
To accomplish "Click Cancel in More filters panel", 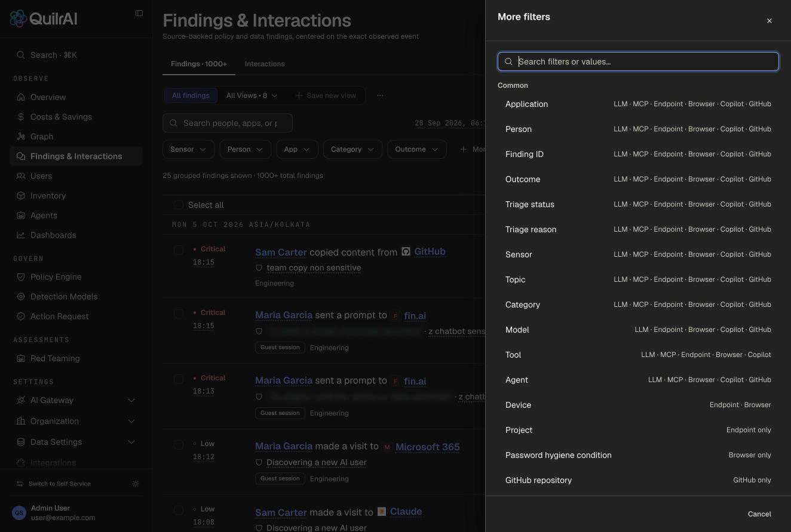I will pos(759,514).
